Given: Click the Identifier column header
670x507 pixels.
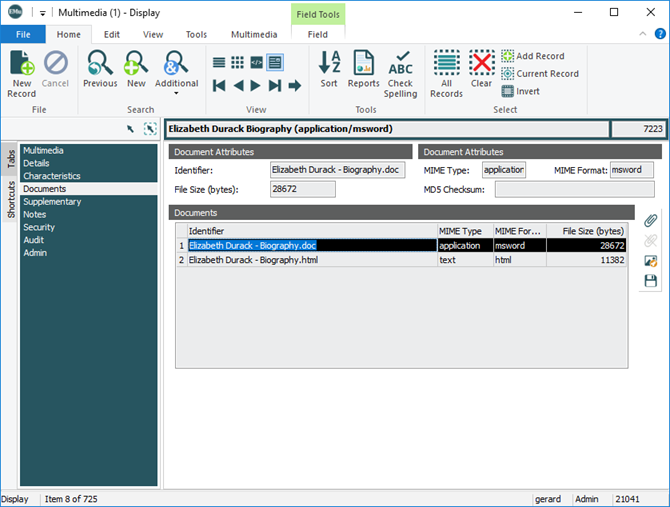Looking at the screenshot, I should coord(312,231).
